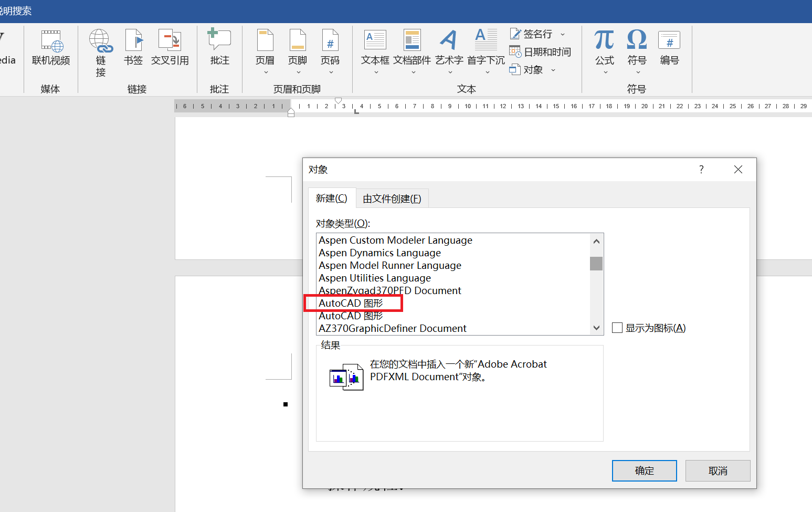Select AutoCAD 图形 in object list
This screenshot has width=812, height=512.
click(x=353, y=303)
